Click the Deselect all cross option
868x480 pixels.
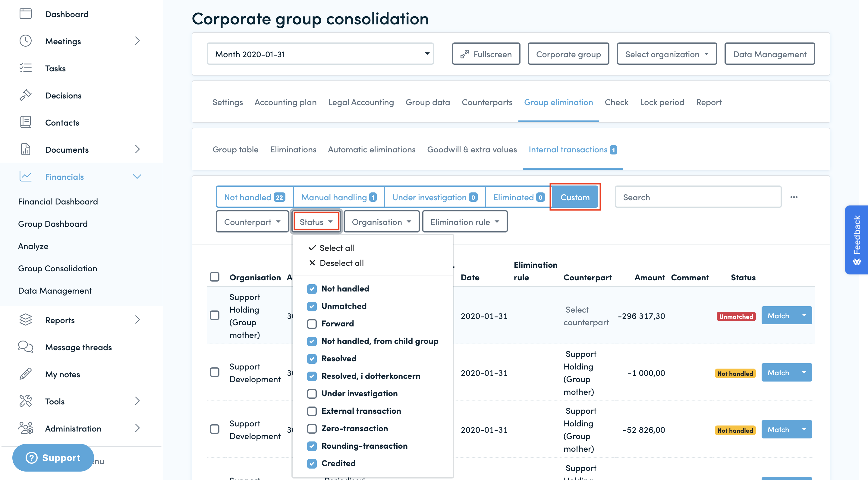pos(336,263)
